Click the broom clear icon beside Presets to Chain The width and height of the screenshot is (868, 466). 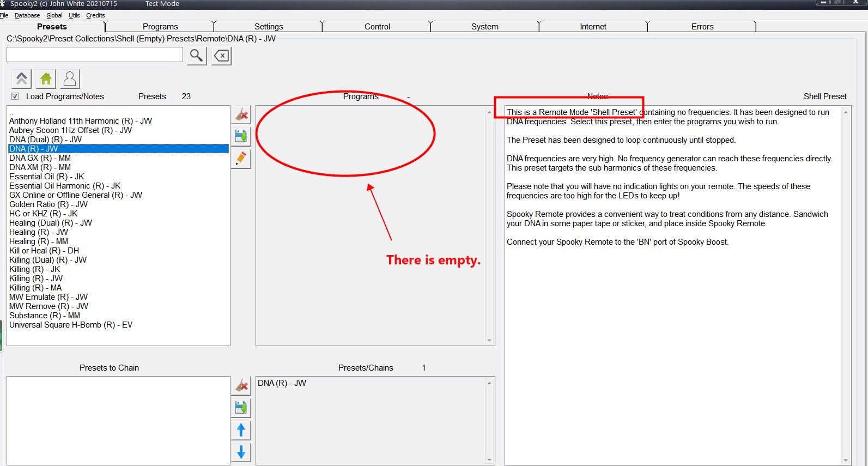[x=241, y=385]
